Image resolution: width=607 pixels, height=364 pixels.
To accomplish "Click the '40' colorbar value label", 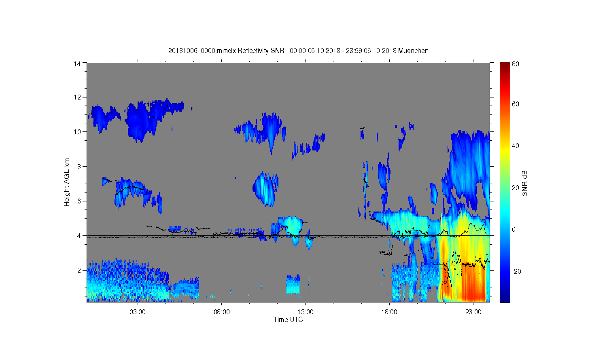I will tap(516, 146).
